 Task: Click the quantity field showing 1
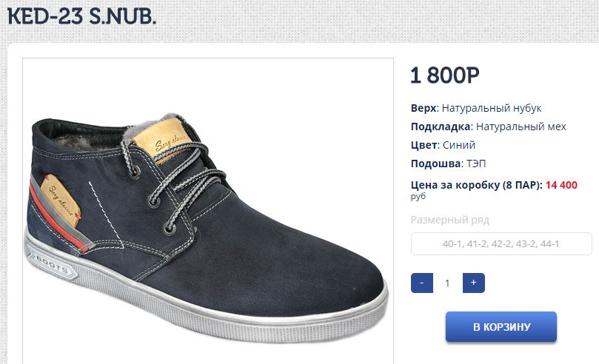447,283
